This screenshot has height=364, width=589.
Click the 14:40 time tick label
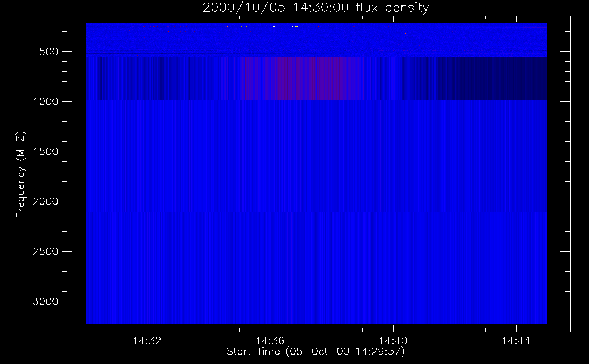pos(393,341)
